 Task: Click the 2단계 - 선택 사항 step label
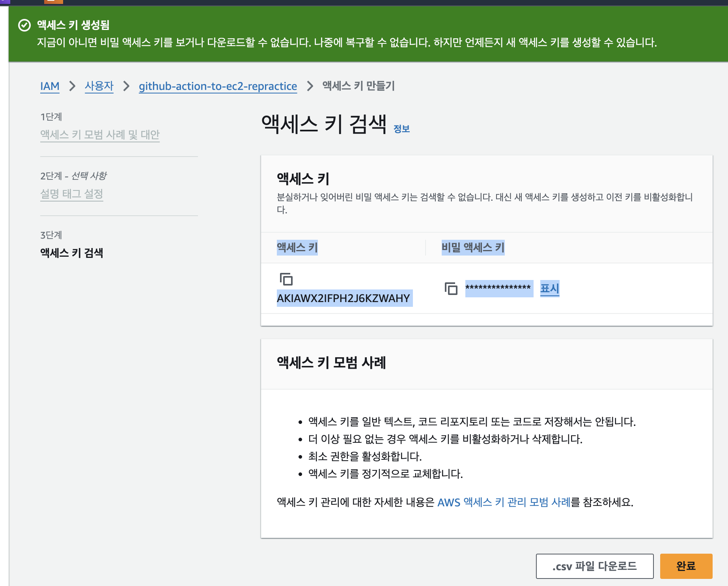[73, 175]
